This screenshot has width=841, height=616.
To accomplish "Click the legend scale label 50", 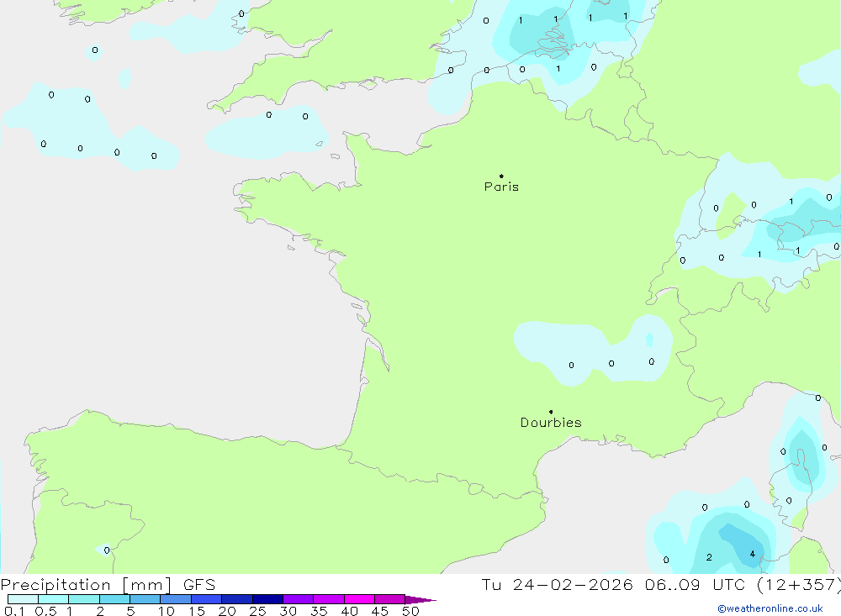I will coord(411,611).
